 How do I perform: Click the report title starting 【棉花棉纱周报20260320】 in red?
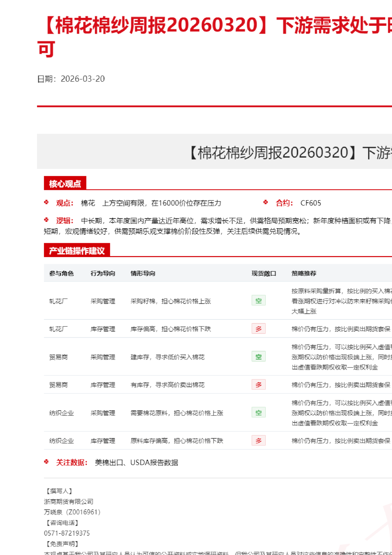point(214,37)
